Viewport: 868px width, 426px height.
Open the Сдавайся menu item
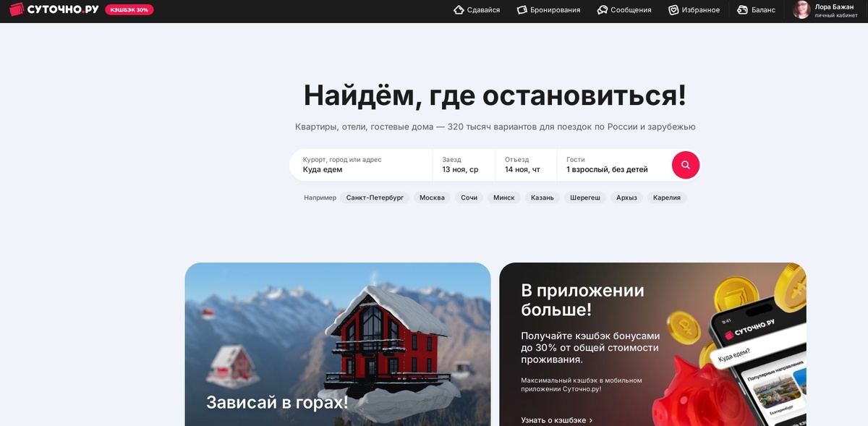pos(477,10)
